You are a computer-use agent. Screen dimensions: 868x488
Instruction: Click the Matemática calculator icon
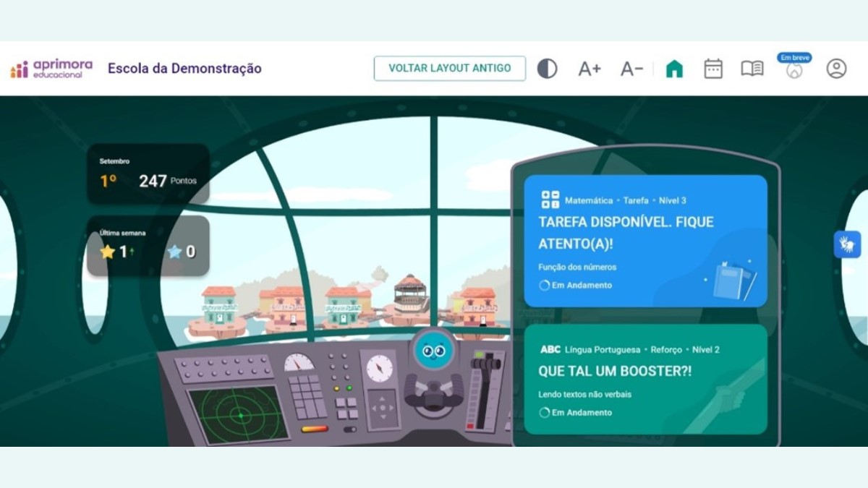550,200
